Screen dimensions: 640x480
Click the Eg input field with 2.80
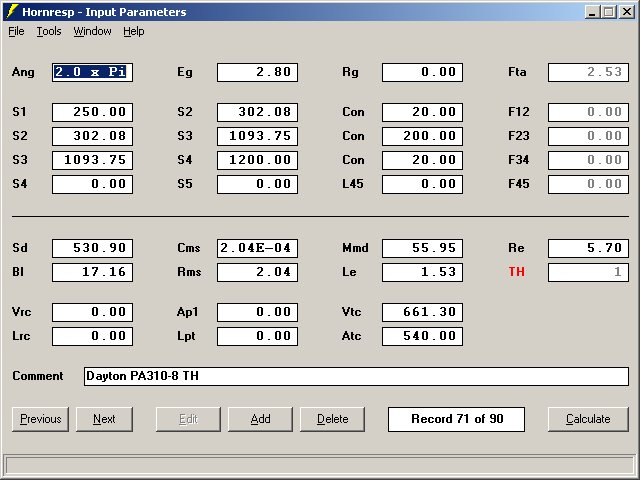257,72
